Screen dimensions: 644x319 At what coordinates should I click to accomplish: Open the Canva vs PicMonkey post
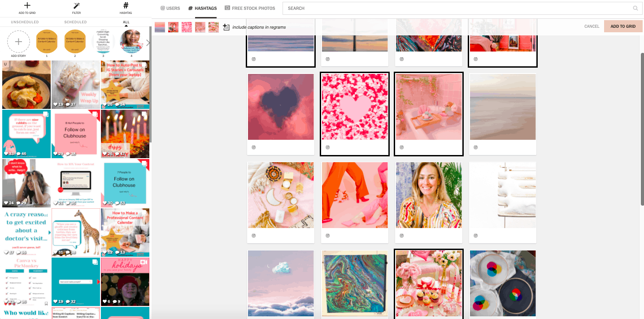[x=26, y=282]
